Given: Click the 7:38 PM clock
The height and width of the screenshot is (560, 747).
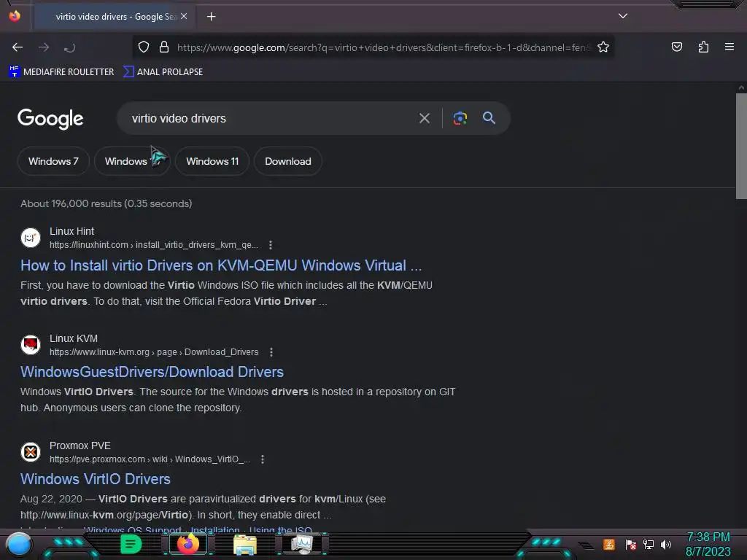Looking at the screenshot, I should coord(708,537).
